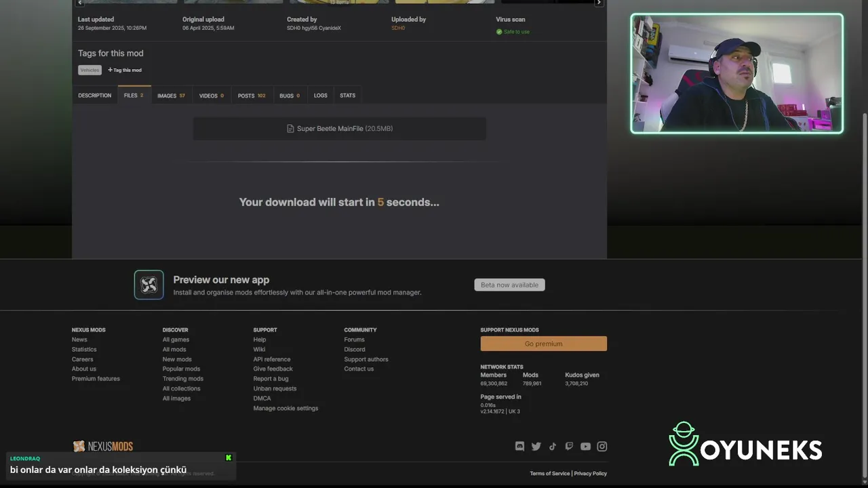This screenshot has height=488, width=868.
Task: Open the Twitch icon in footer
Action: [x=569, y=446]
